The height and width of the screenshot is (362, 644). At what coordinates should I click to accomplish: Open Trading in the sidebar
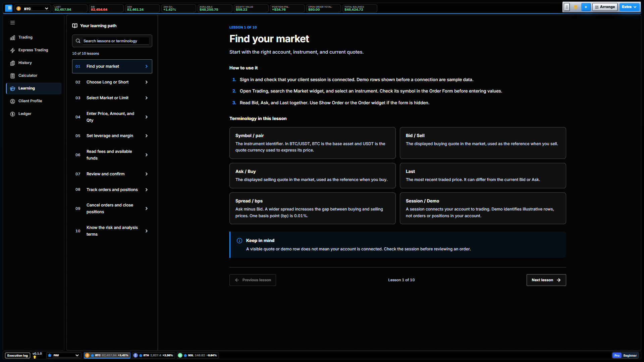coord(34,37)
